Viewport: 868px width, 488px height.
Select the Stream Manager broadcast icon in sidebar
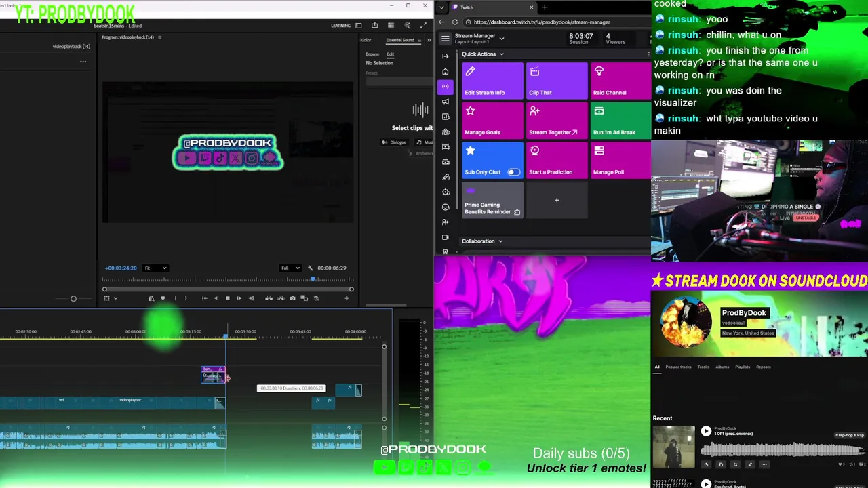[x=445, y=86]
